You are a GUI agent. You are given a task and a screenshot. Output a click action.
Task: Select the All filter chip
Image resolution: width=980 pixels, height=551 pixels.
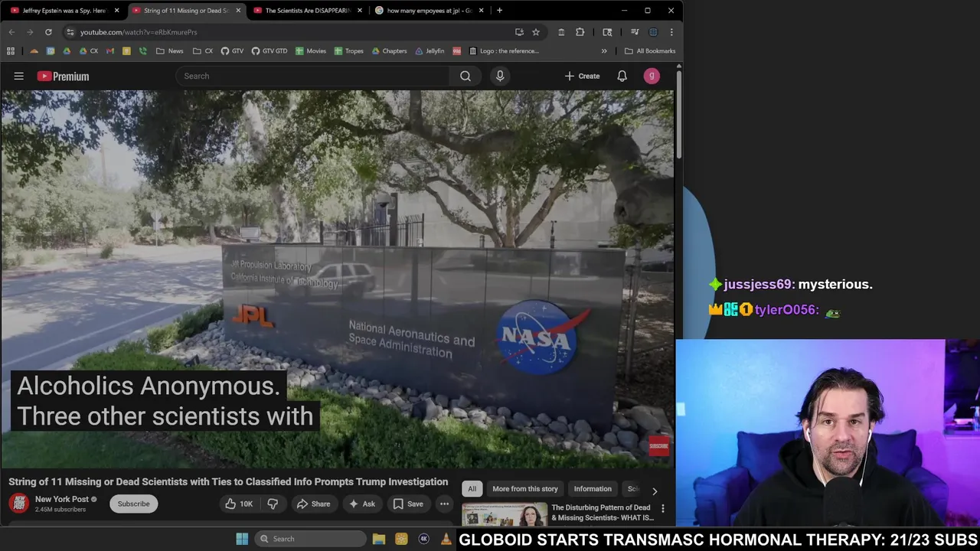[472, 489]
